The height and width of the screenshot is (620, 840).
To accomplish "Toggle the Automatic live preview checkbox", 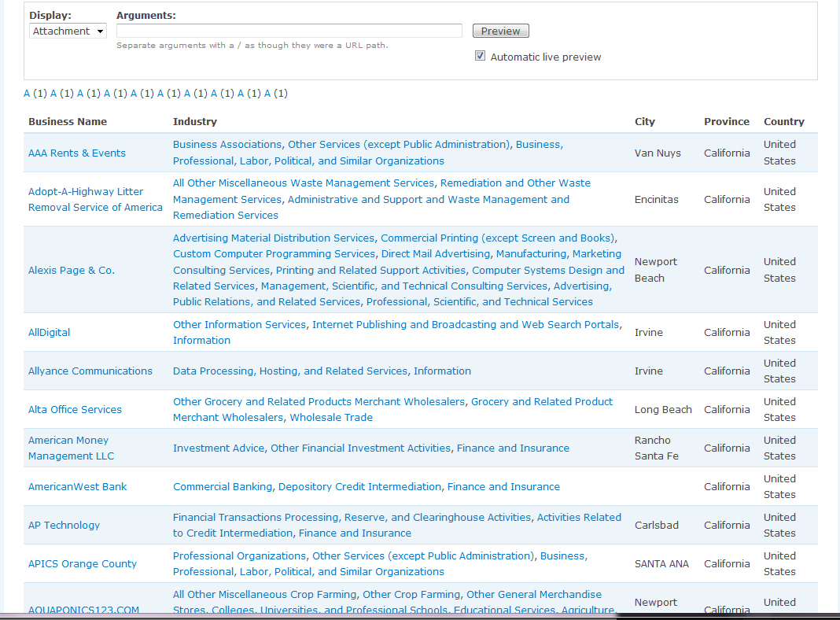I will 480,57.
